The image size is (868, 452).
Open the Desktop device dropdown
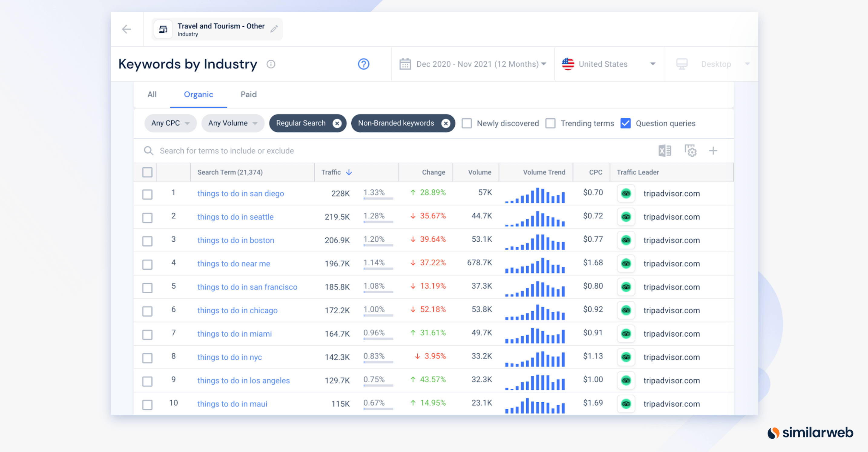pyautogui.click(x=712, y=64)
